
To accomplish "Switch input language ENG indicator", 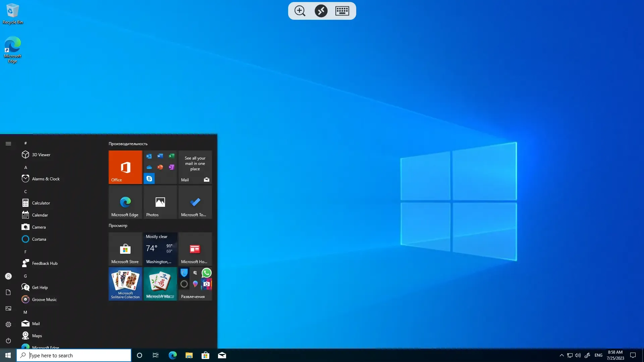I will point(598,355).
